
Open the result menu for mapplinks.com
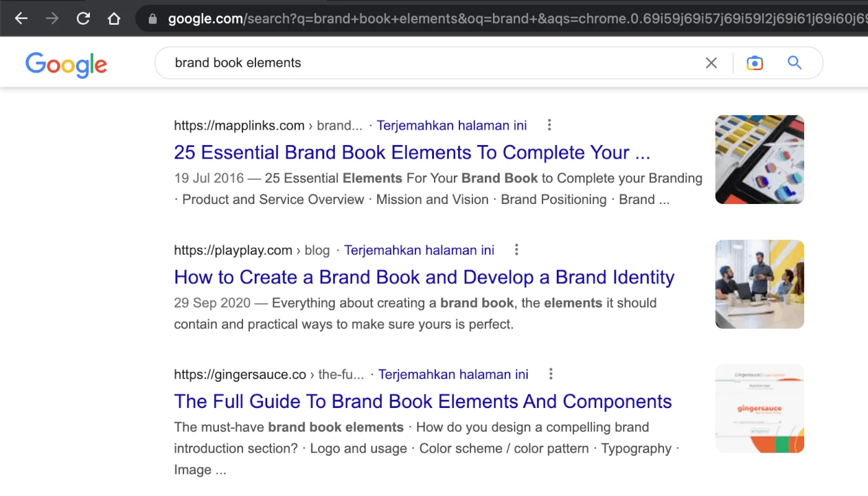pyautogui.click(x=549, y=125)
